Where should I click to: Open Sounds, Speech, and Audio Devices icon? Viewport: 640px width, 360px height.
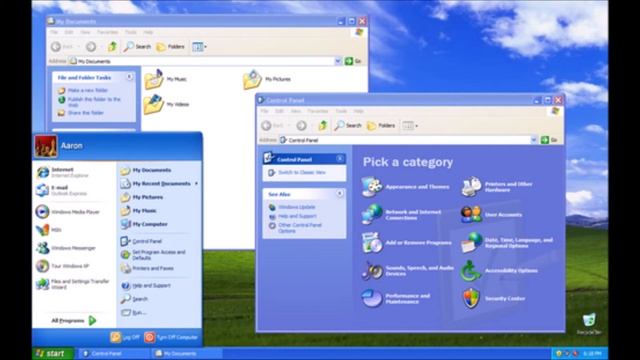[x=371, y=270]
